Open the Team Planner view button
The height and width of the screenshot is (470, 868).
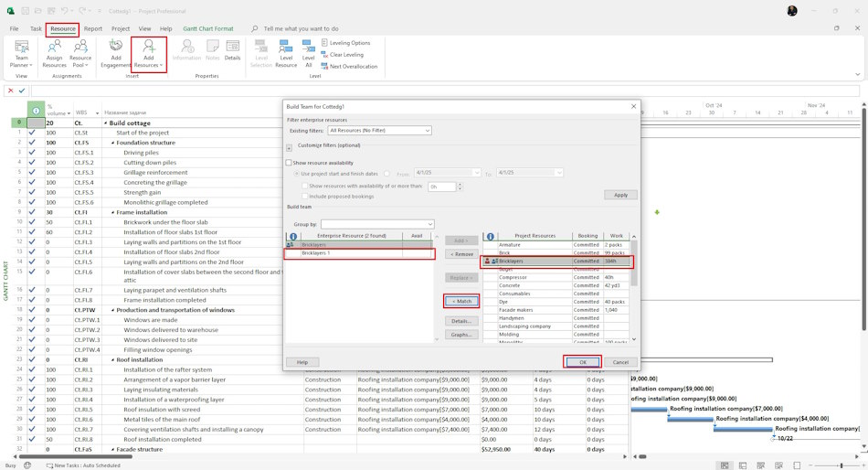coord(22,54)
